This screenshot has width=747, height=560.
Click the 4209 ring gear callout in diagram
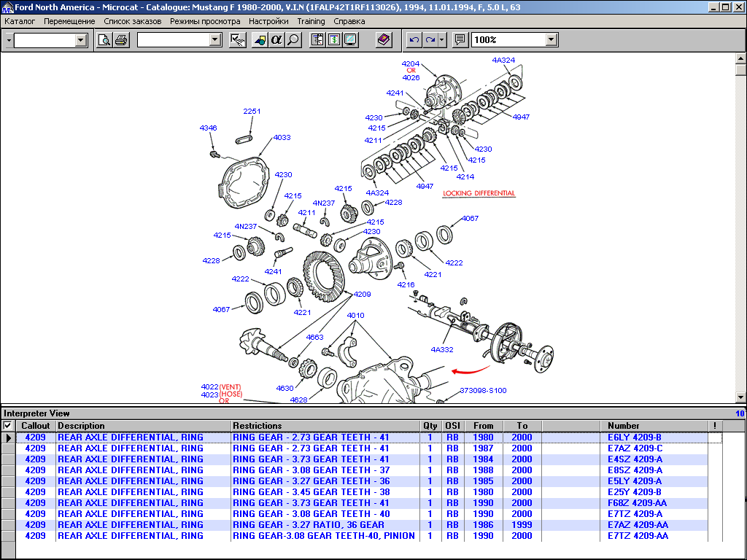click(x=362, y=295)
